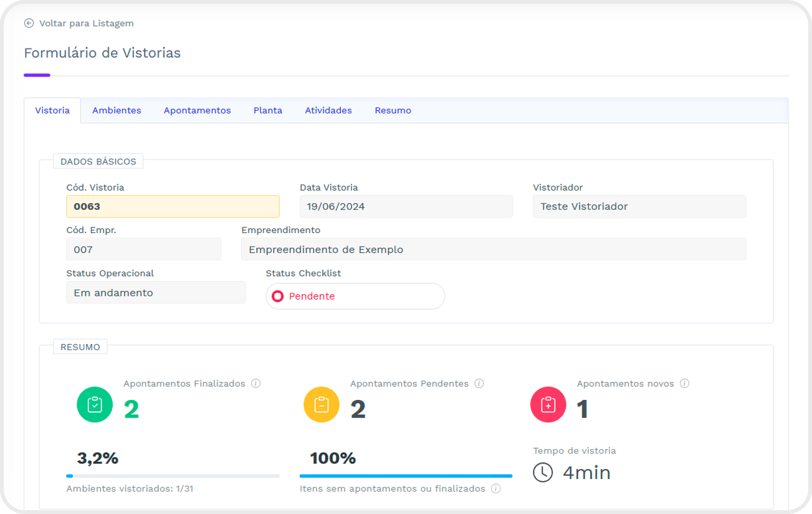Click the 100% percentage text
Viewport: 812px width, 514px height.
[x=333, y=459]
